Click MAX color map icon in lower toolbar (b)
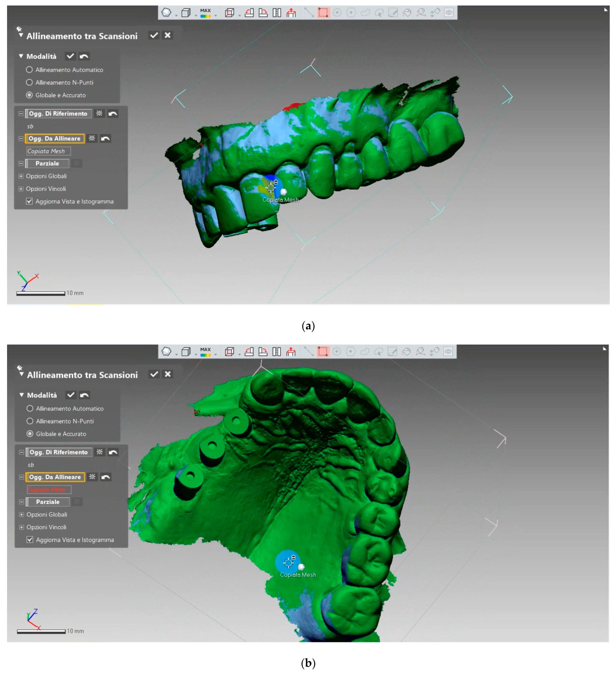The height and width of the screenshot is (675, 616). click(205, 351)
